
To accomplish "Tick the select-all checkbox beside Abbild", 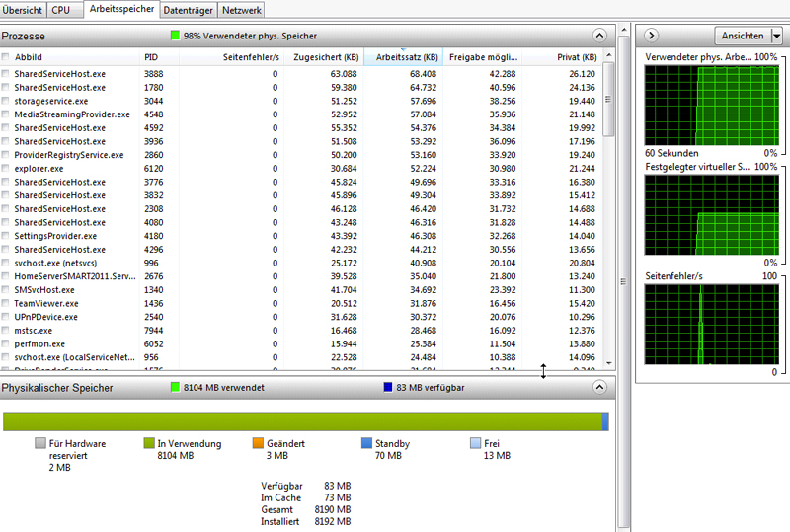I will point(6,57).
